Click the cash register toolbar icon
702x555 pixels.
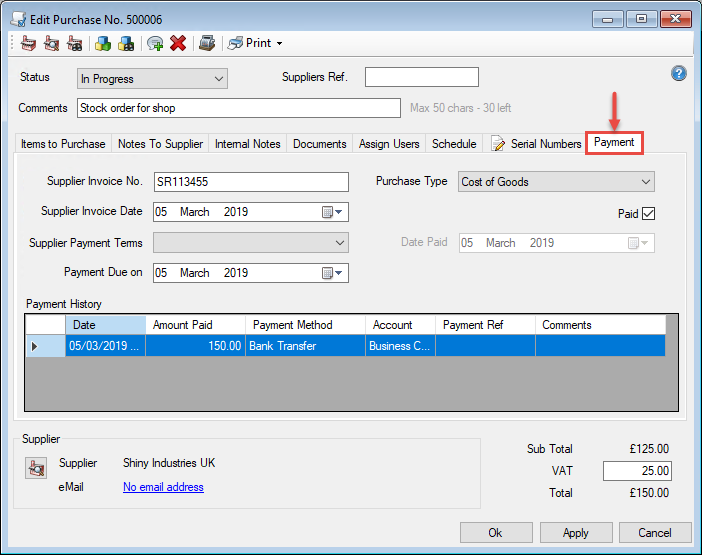(x=207, y=43)
